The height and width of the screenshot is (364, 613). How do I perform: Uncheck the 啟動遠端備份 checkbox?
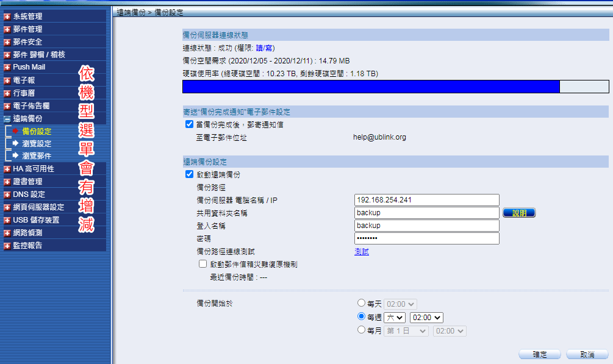[190, 174]
